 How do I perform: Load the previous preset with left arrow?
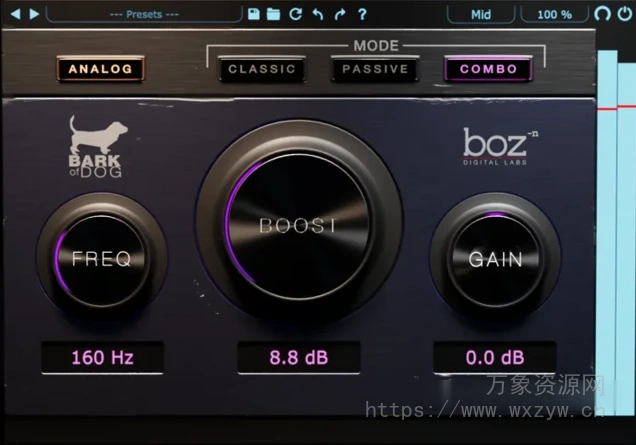(x=15, y=14)
